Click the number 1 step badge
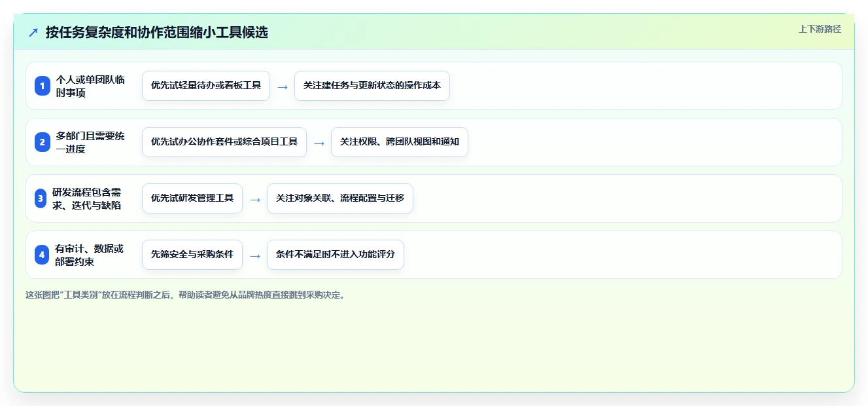The image size is (868, 406). point(43,86)
